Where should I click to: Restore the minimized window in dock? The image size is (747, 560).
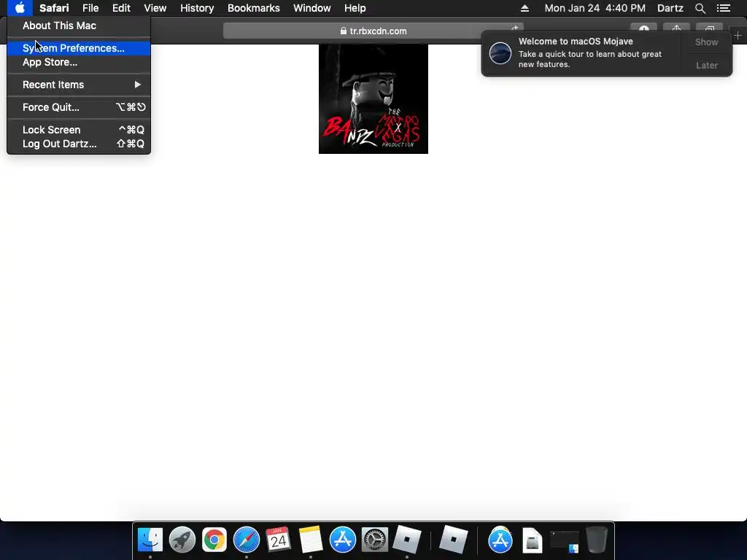565,542
